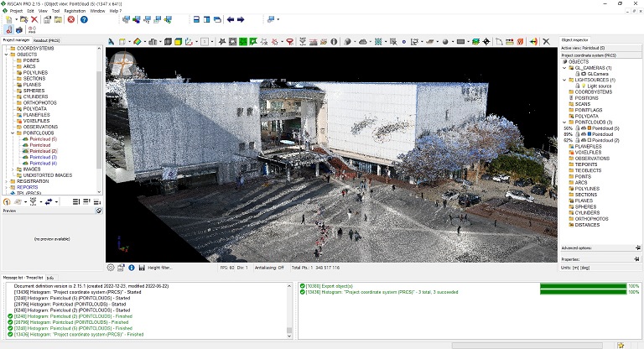Toggle lock on Pointcloud (5) in Object inspector
The width and height of the screenshot is (644, 349).
[x=577, y=128]
